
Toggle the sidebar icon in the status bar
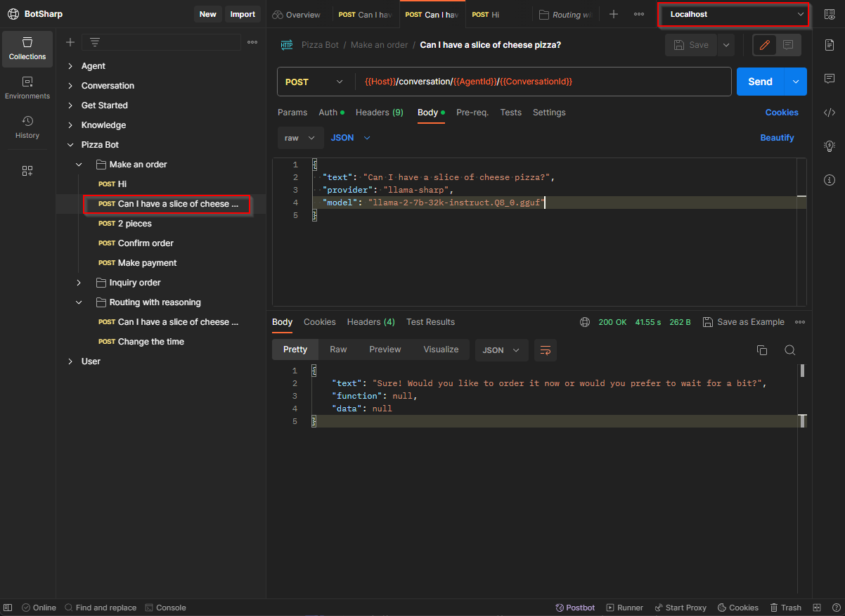pyautogui.click(x=8, y=608)
